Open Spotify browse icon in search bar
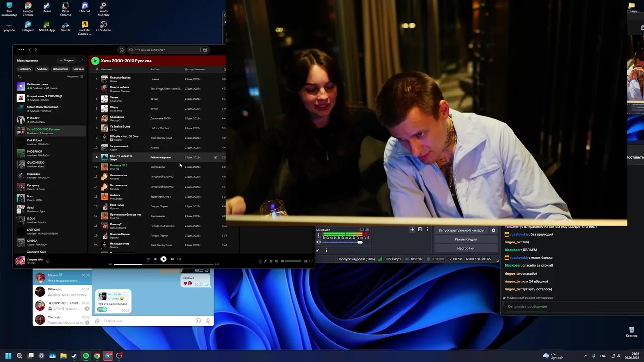Screen dimensions: 644x362 205,50
